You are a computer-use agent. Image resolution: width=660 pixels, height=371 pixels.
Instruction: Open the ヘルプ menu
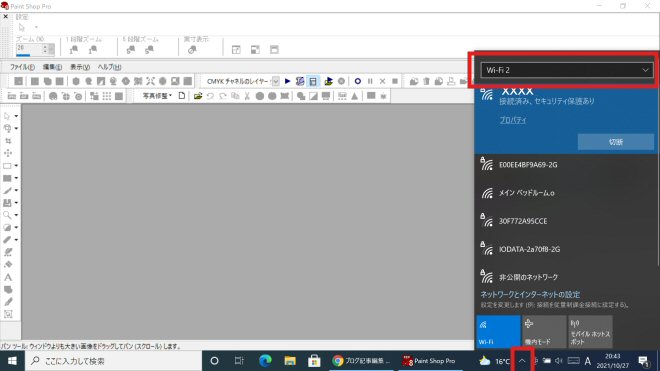pos(109,67)
